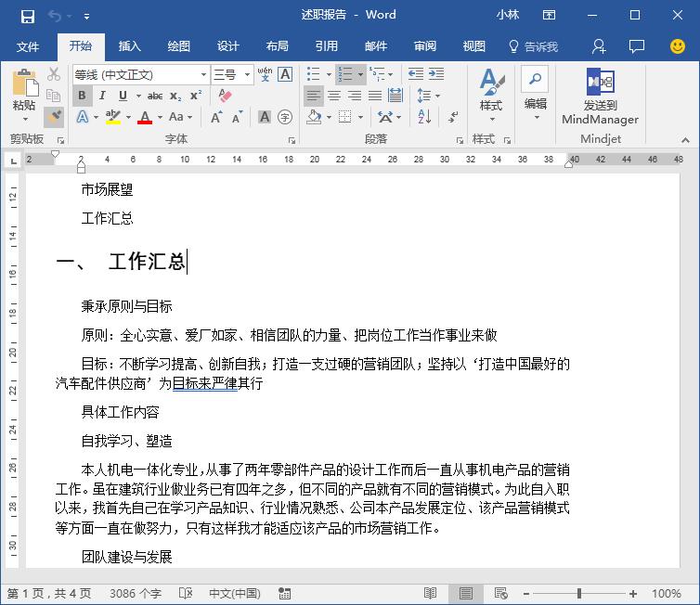The width and height of the screenshot is (700, 605).
Task: Apply red font color
Action: click(x=144, y=117)
